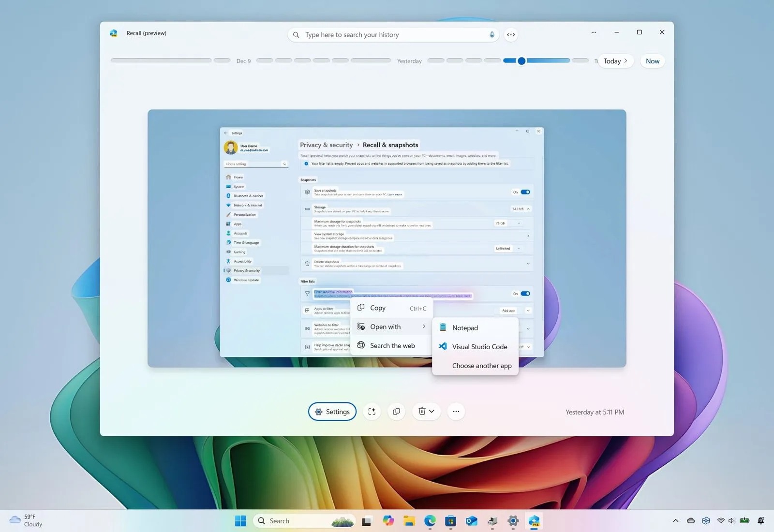Open File Explorer from the taskbar
Image resolution: width=774 pixels, height=532 pixels.
[x=409, y=521]
